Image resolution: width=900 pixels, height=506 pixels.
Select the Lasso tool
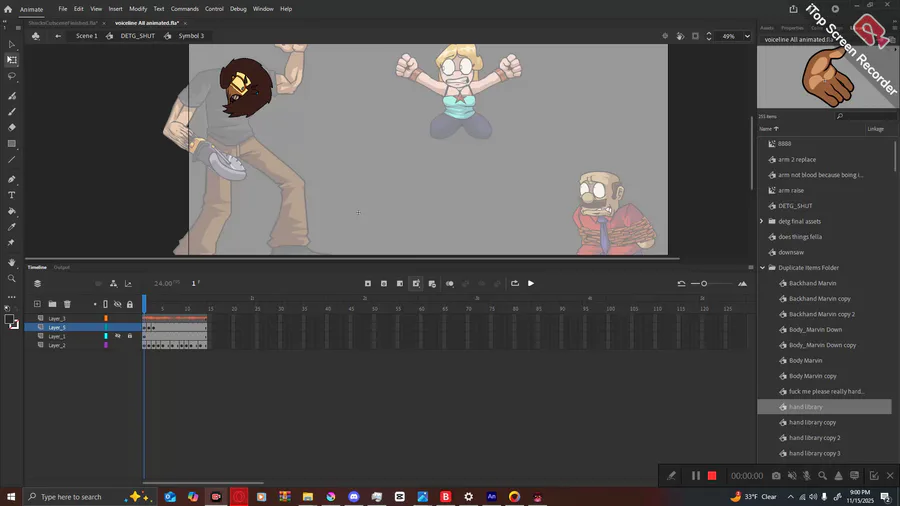(11, 76)
